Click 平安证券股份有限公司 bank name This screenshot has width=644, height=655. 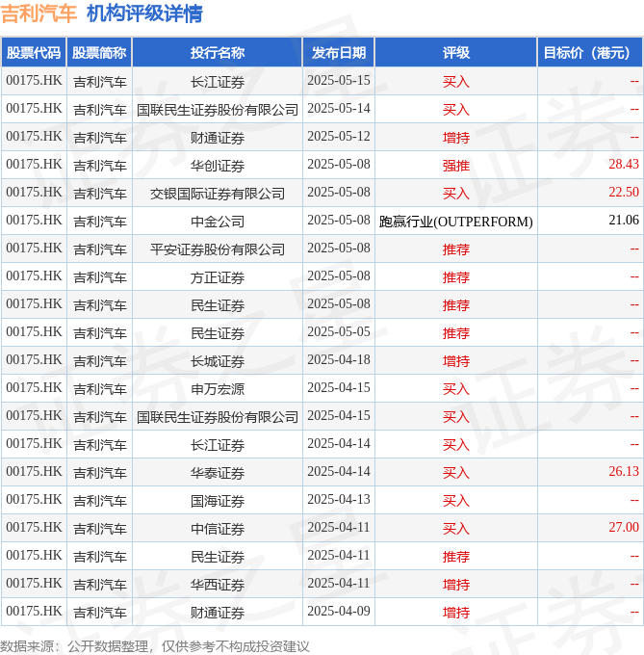218,249
